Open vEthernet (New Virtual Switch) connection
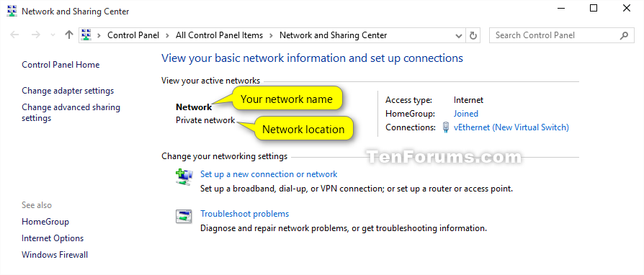Screen dimensions: 644x275 pos(511,127)
